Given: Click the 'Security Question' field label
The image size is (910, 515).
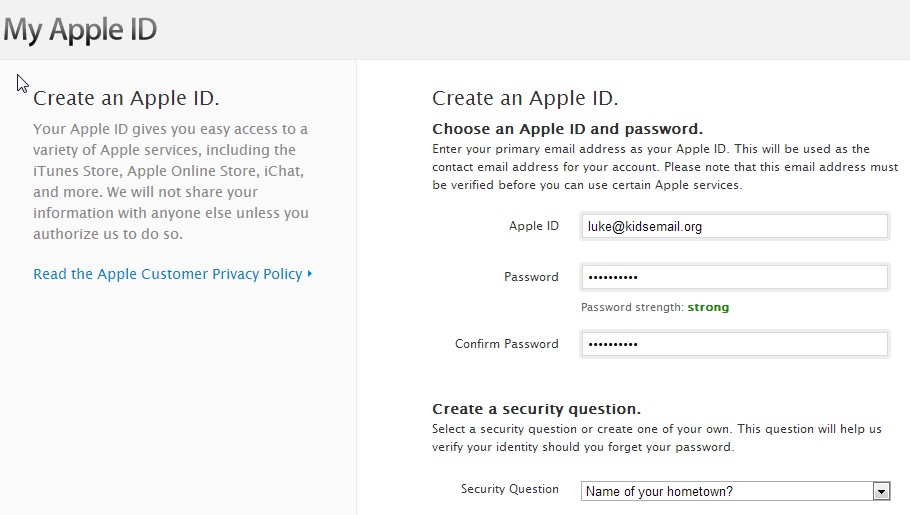Looking at the screenshot, I should coord(509,489).
